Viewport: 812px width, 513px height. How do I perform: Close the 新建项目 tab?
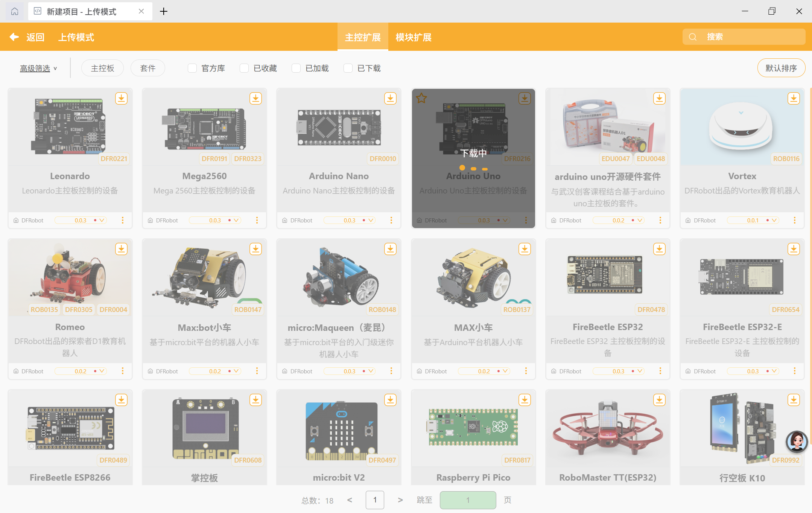click(141, 11)
